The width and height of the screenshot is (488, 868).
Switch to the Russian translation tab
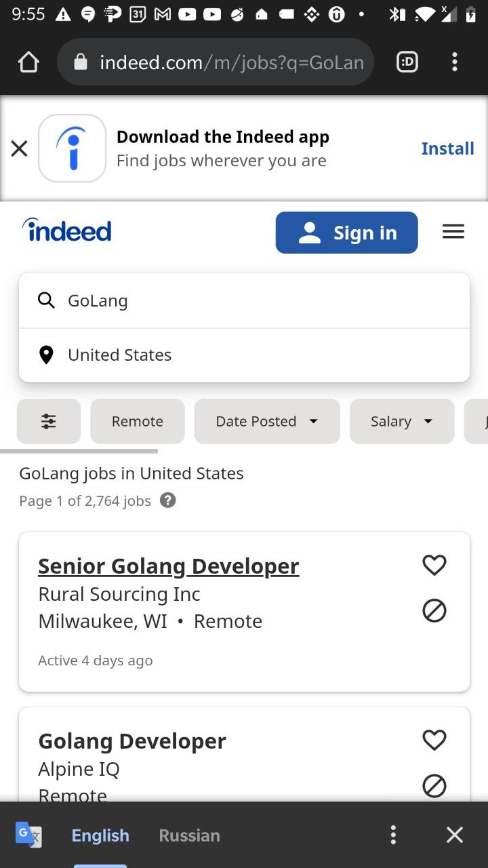pyautogui.click(x=189, y=835)
